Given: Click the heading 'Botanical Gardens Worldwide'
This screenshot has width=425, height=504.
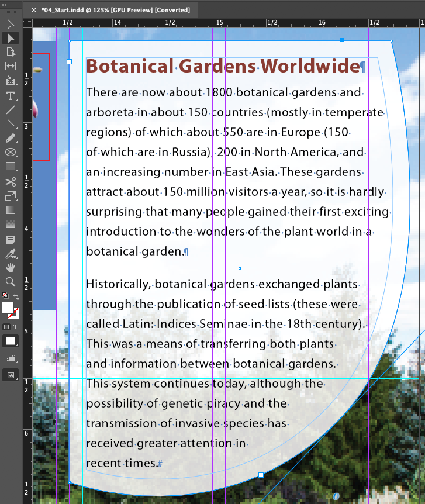Looking at the screenshot, I should [x=223, y=66].
